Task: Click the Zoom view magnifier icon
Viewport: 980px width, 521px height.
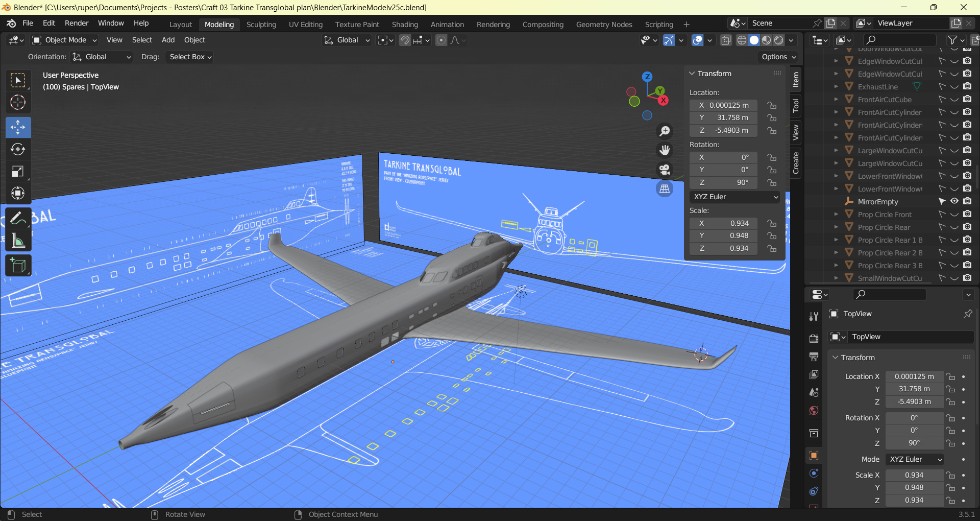Action: tap(665, 131)
